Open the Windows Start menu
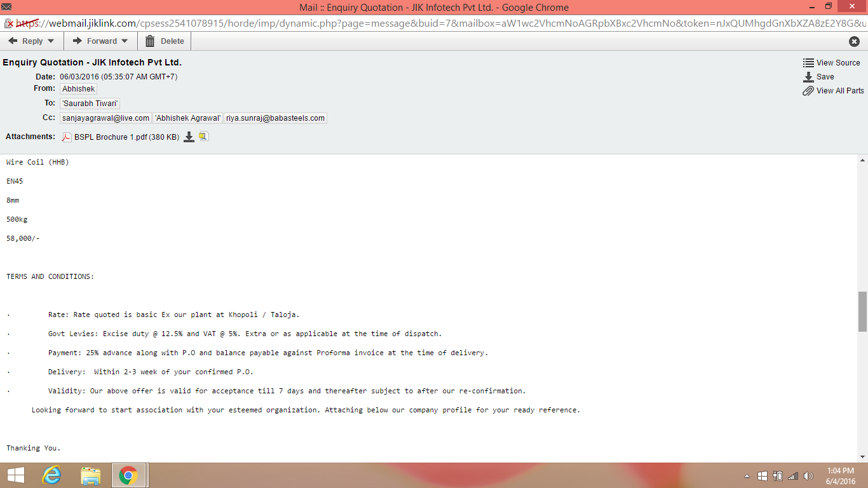The image size is (868, 488). pyautogui.click(x=15, y=475)
